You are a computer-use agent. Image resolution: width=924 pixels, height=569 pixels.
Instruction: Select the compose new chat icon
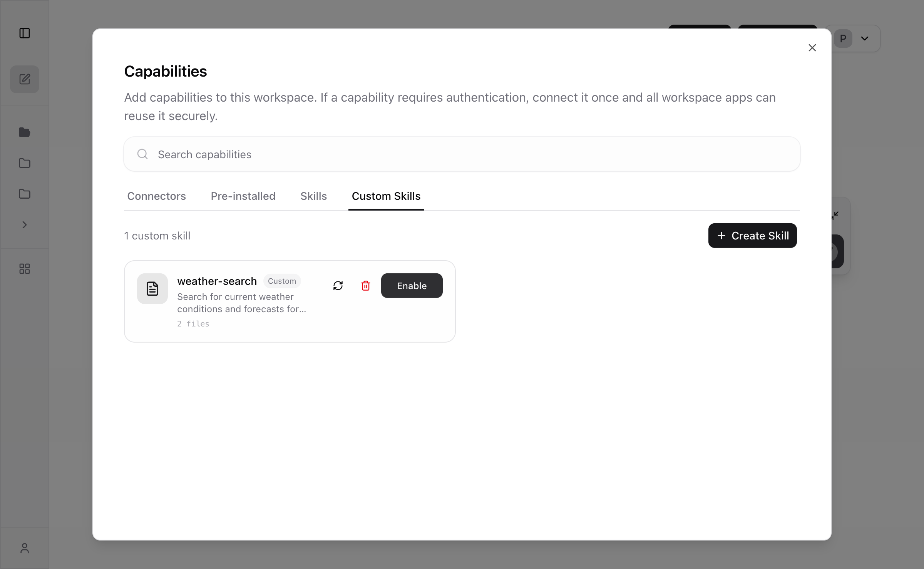pyautogui.click(x=25, y=79)
